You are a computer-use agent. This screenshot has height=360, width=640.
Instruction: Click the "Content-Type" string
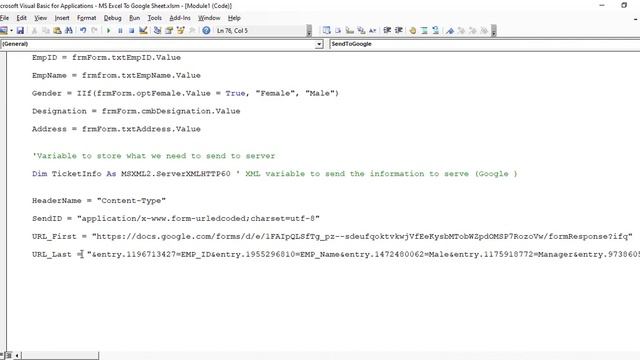point(131,201)
